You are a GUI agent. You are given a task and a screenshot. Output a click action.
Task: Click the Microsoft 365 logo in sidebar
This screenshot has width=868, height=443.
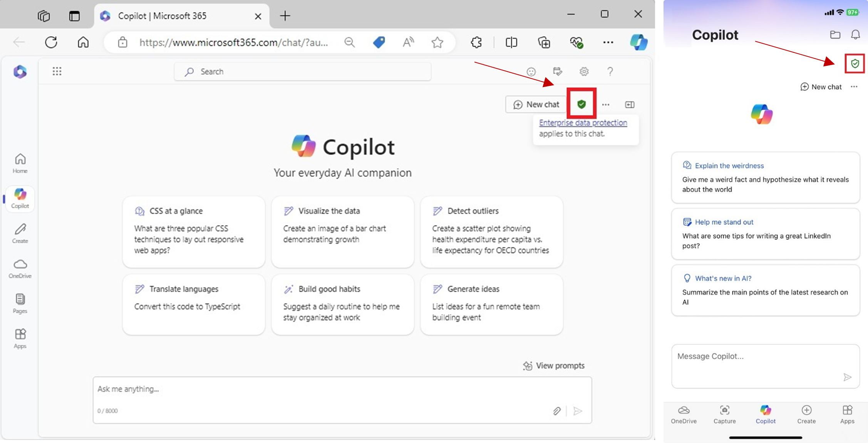[x=20, y=72]
